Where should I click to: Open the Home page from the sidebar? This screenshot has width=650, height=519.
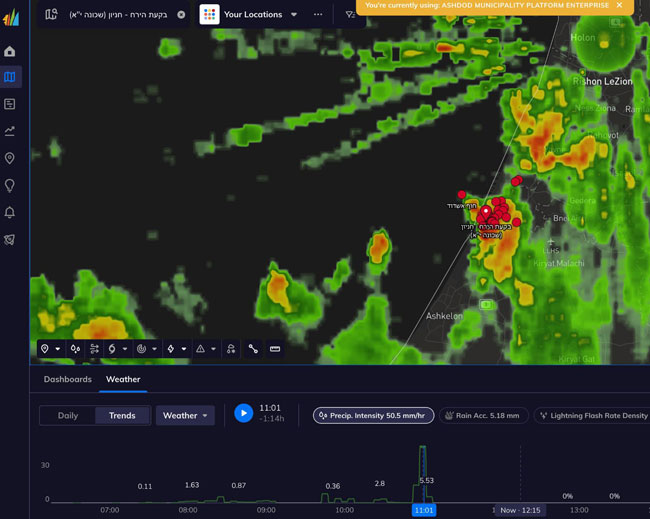click(x=10, y=51)
